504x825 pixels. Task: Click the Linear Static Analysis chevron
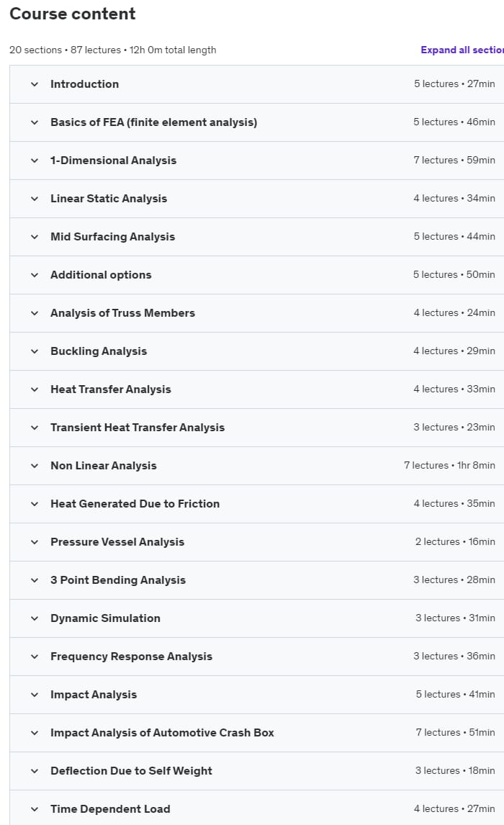point(34,199)
